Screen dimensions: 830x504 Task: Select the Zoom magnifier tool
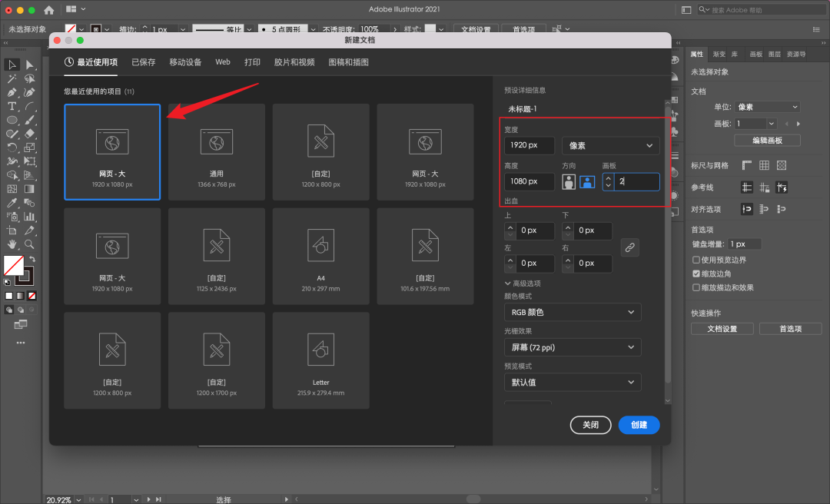30,244
